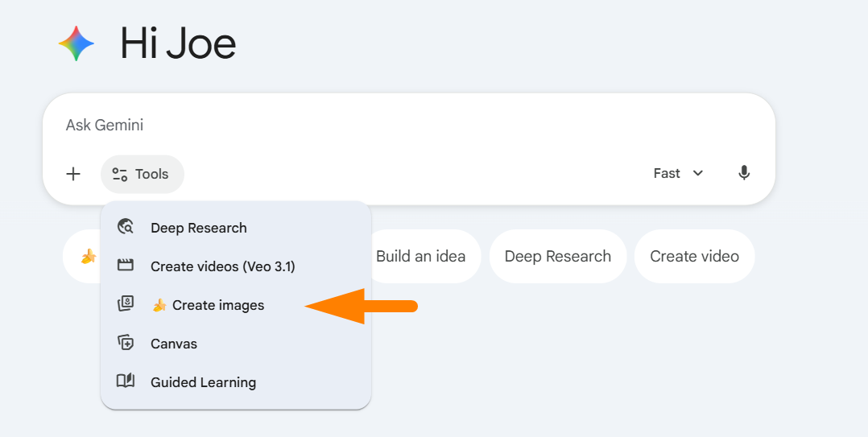Open the Fast model selector
The width and height of the screenshot is (868, 437).
coord(667,173)
